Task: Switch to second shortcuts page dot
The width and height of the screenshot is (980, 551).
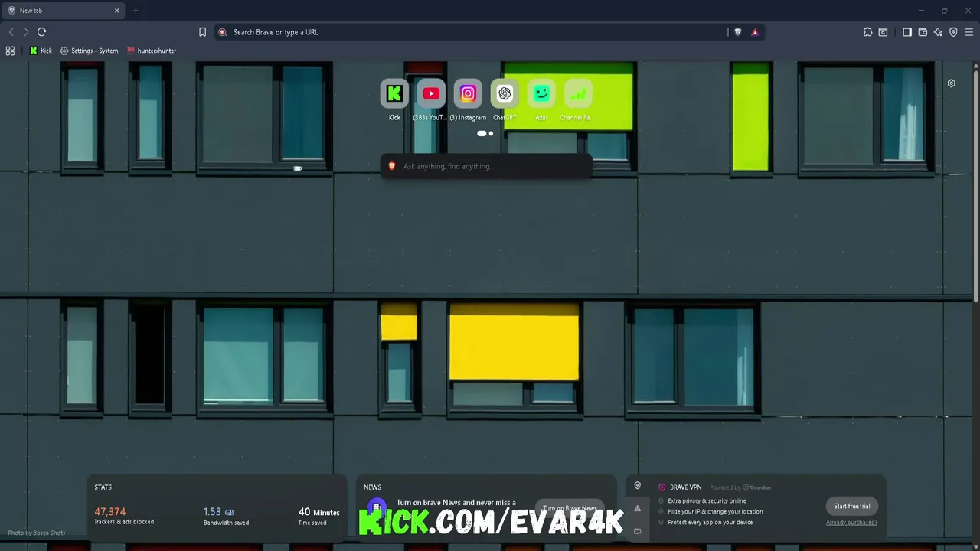Action: (491, 133)
